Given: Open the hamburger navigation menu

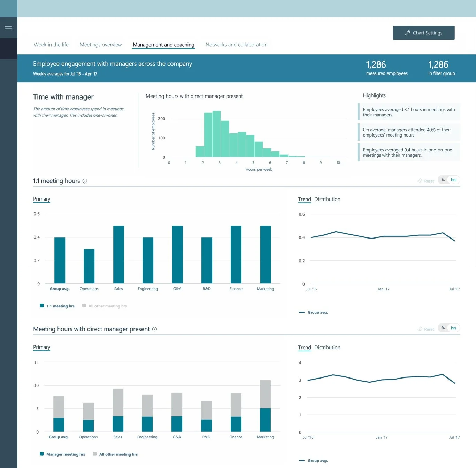Looking at the screenshot, I should [8, 28].
